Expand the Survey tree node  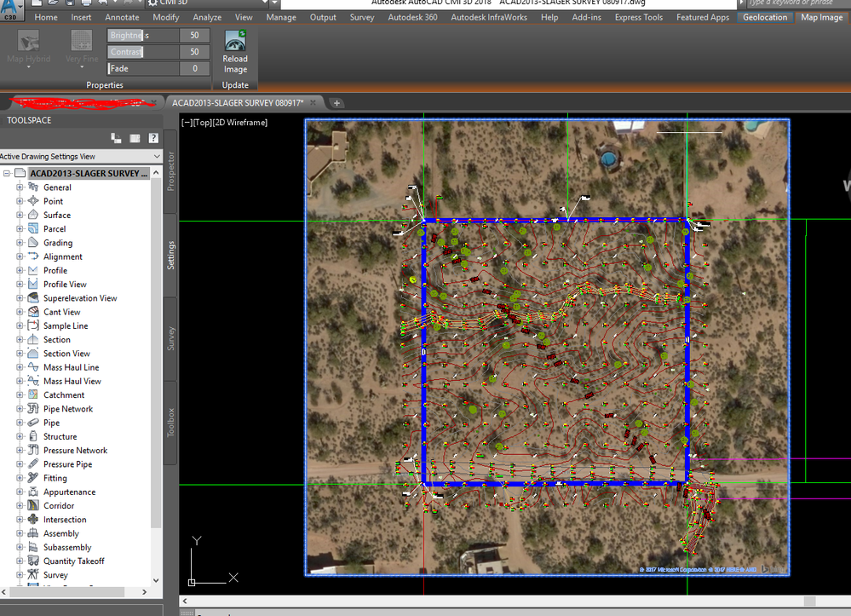[x=20, y=574]
